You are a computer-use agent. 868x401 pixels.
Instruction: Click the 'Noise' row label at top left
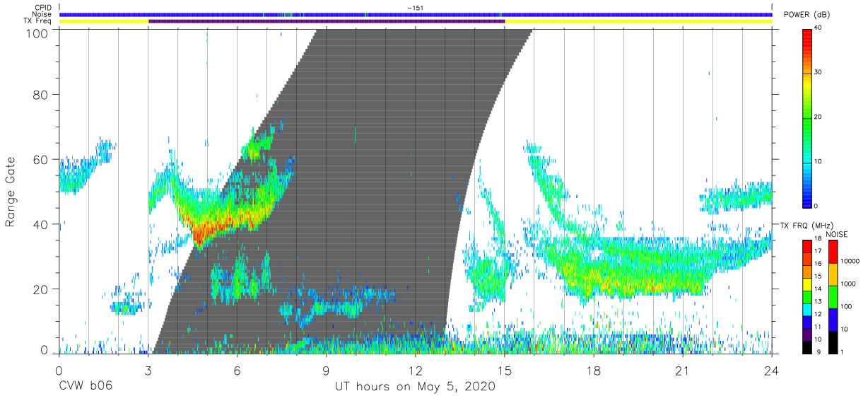coord(43,15)
